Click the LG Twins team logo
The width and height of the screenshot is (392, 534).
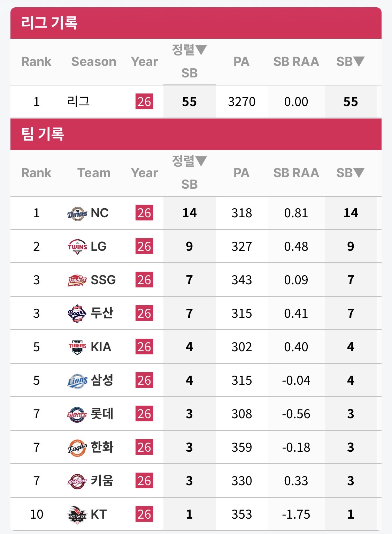click(x=77, y=247)
